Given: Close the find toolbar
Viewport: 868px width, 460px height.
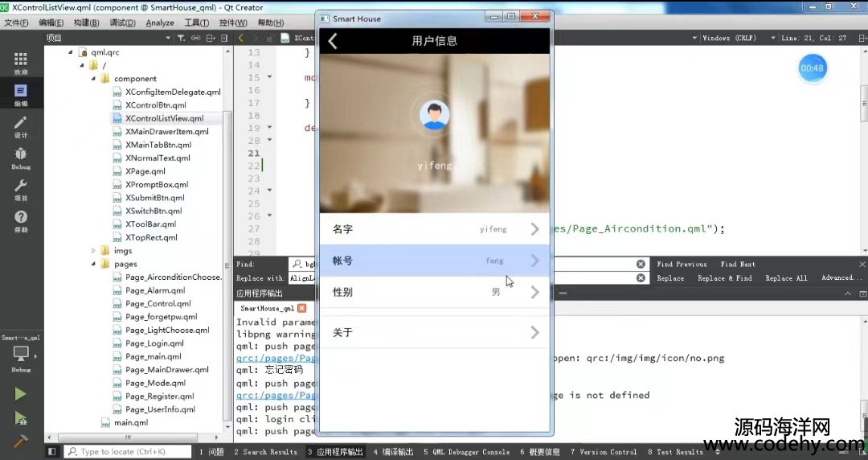Looking at the screenshot, I should 862,264.
